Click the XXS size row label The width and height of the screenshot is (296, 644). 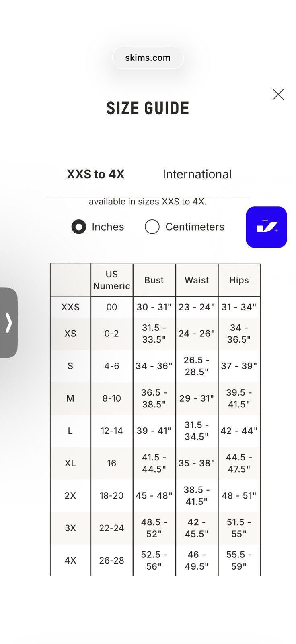click(x=70, y=307)
